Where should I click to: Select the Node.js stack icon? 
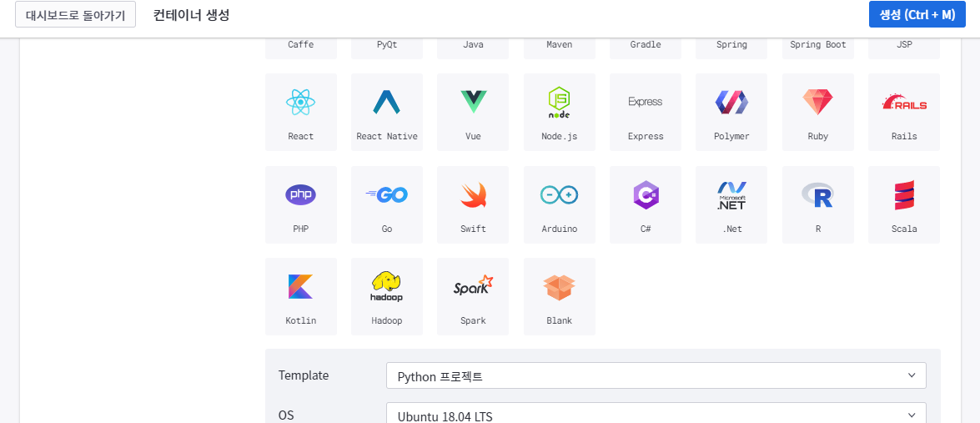tap(560, 103)
